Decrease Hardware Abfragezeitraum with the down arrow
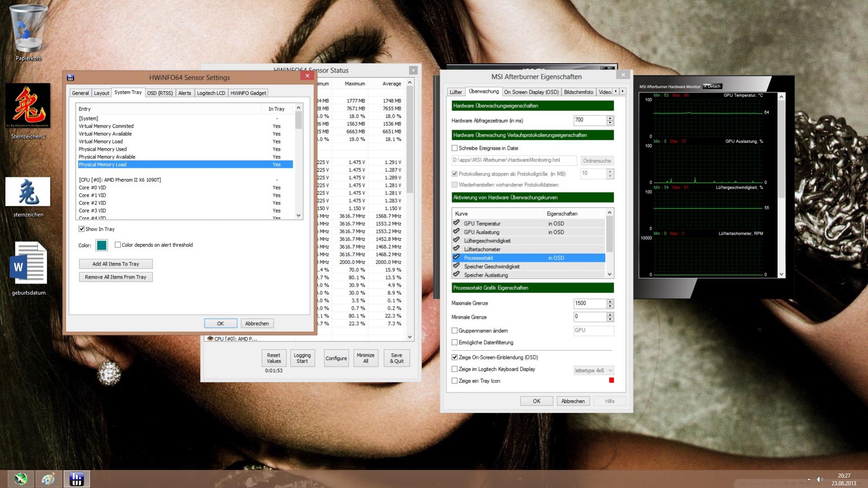The width and height of the screenshot is (868, 488). [x=610, y=123]
